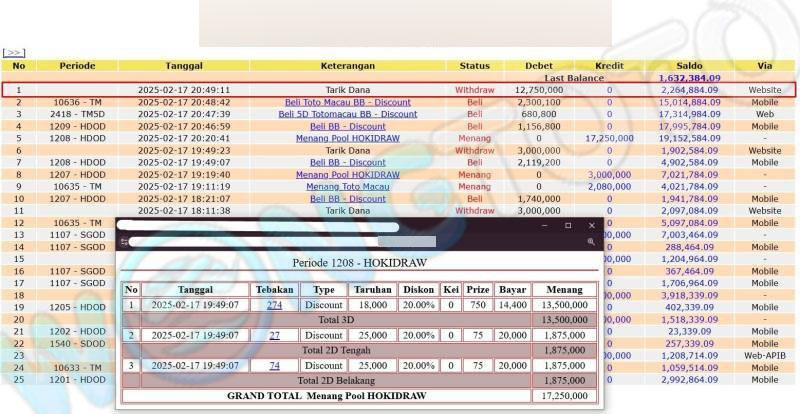
Task: Click tebakan number 274 in popup
Action: [274, 305]
